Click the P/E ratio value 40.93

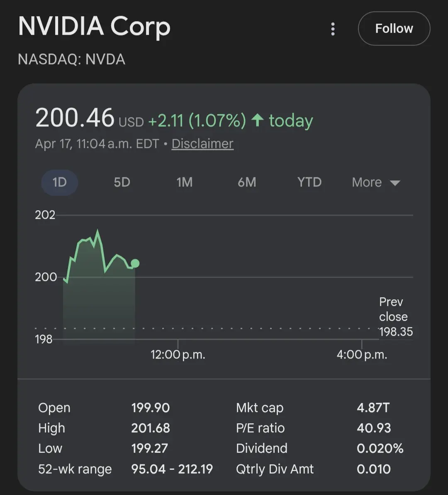coord(374,428)
